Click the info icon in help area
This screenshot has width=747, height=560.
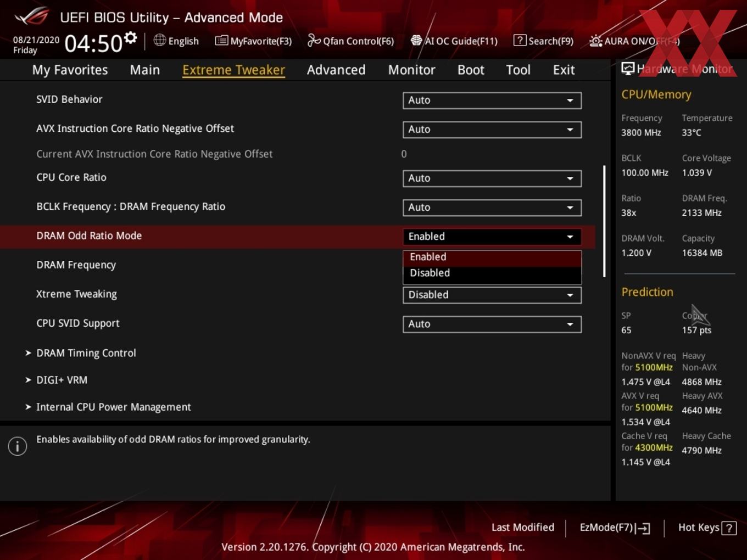tap(18, 446)
